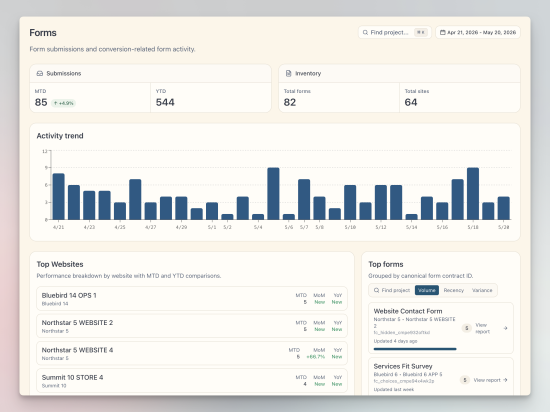Click the 5/18 bar in Activity trend
Image resolution: width=550 pixels, height=412 pixels.
pos(473,194)
